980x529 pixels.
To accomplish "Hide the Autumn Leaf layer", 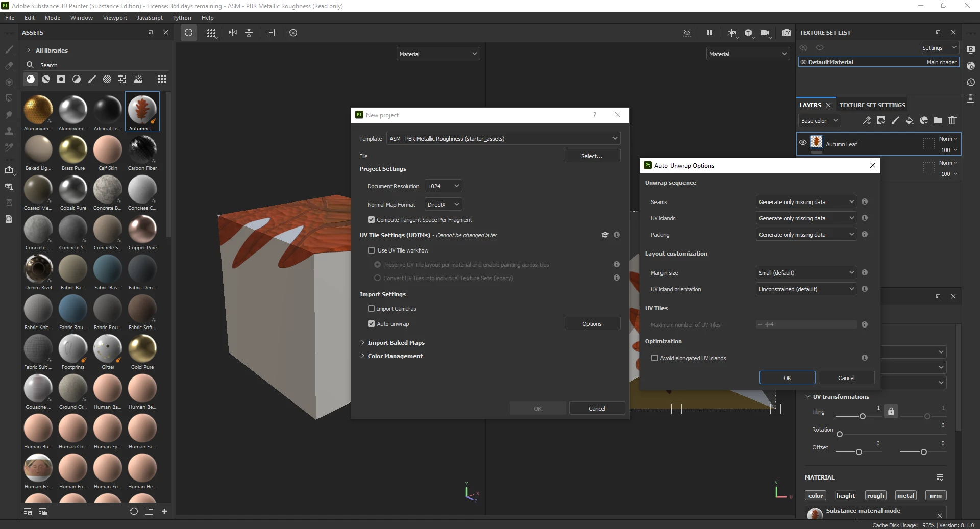I will (x=803, y=143).
